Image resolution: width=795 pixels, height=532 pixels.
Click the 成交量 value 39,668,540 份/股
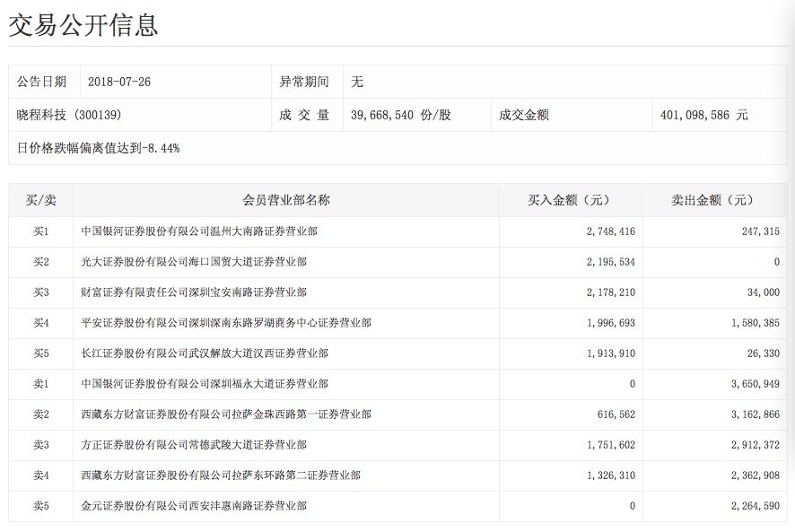(x=400, y=115)
